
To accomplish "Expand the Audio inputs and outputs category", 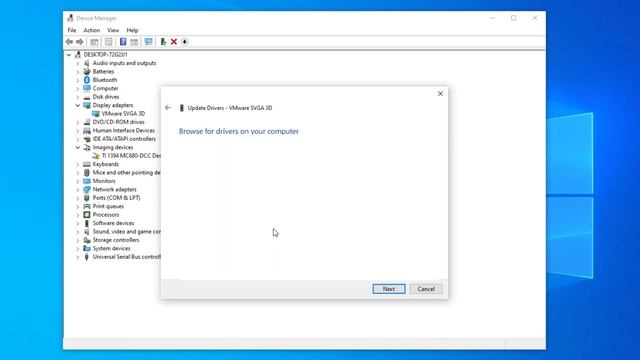I will [x=78, y=63].
